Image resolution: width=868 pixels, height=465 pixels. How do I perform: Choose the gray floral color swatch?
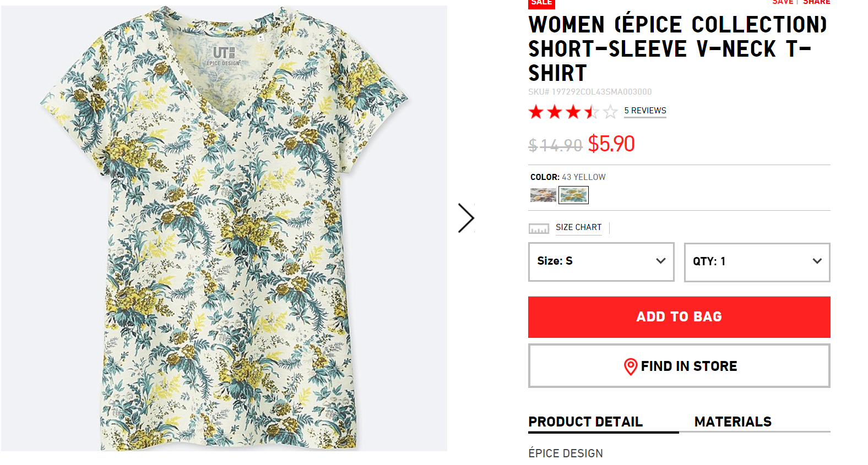[x=543, y=195]
